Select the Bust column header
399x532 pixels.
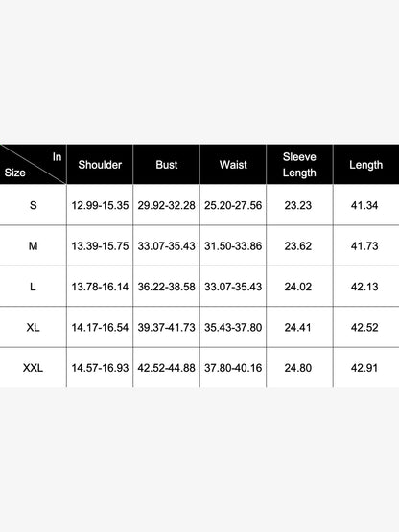tap(166, 165)
